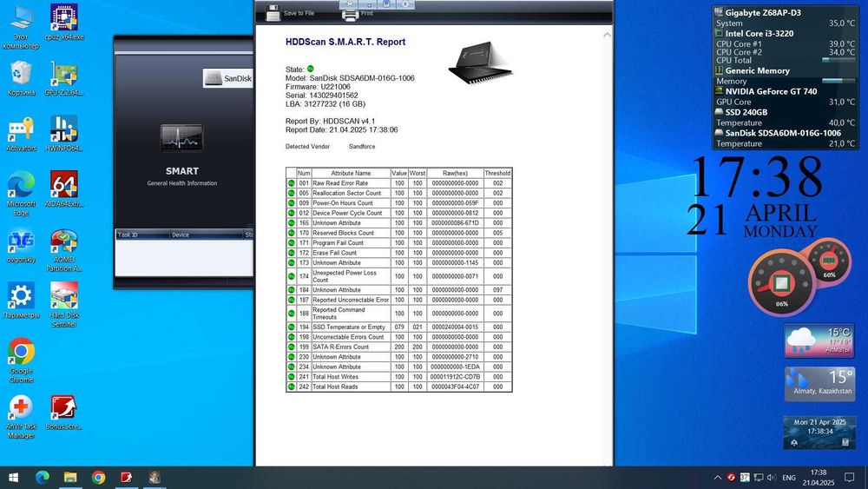
Task: Click Gigabyte Z68AP-D3 in sensor gadget
Action: (762, 13)
